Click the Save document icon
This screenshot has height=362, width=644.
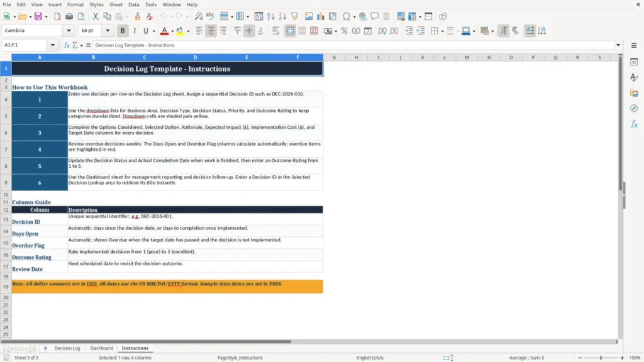coord(38,16)
